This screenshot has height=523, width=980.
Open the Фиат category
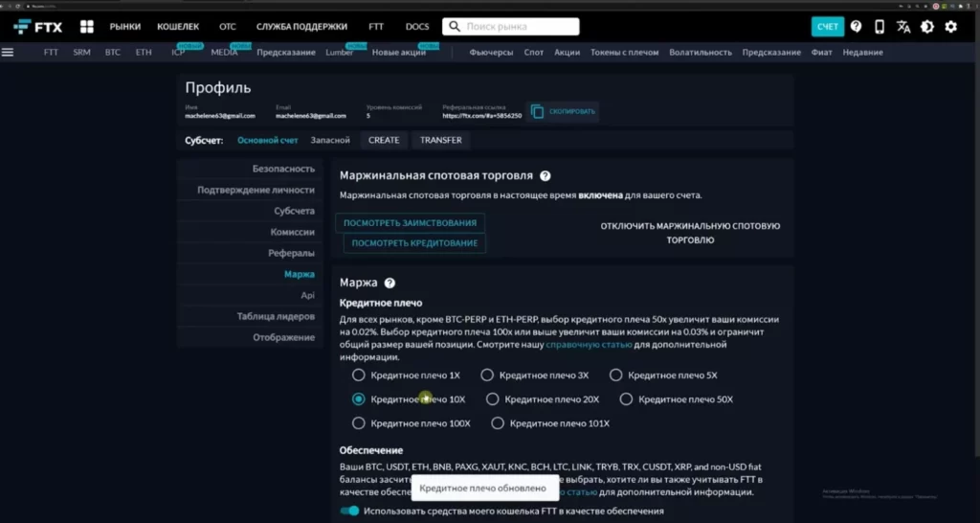[821, 53]
